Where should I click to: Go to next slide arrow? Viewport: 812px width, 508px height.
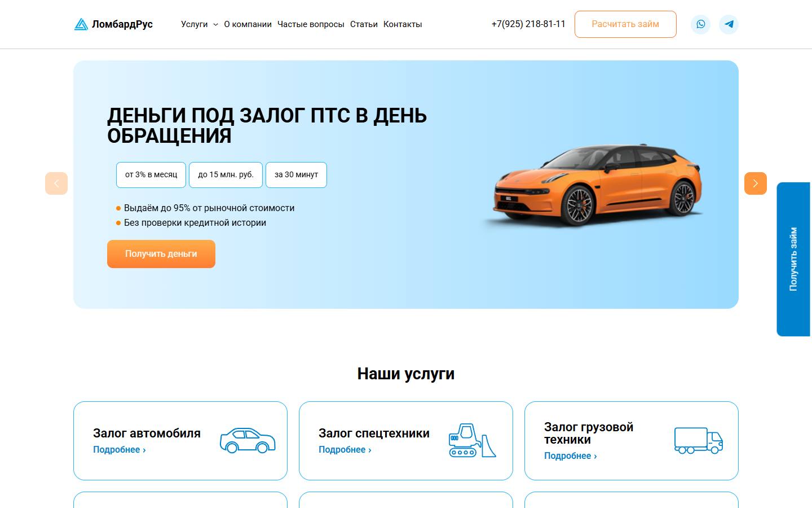pos(756,183)
